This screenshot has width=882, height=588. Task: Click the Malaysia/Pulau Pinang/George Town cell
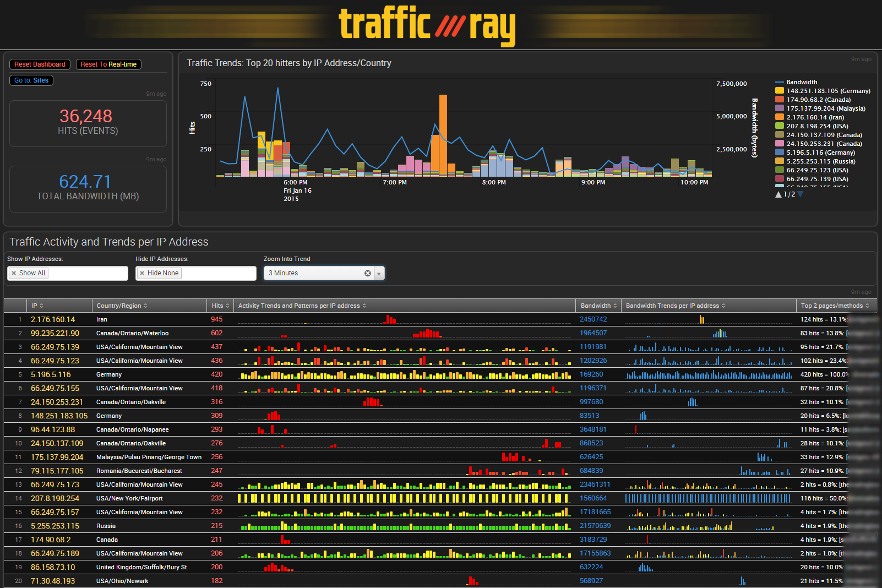pos(149,457)
